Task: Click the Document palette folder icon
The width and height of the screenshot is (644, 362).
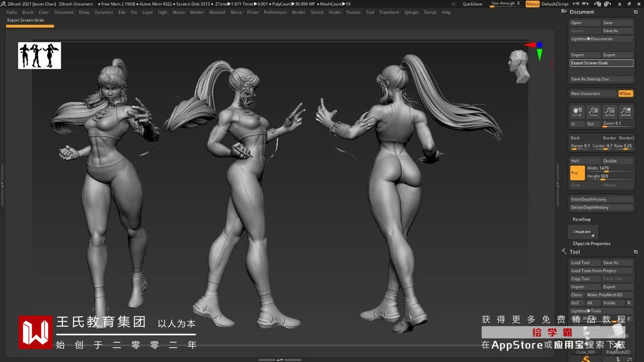Action: (x=565, y=12)
